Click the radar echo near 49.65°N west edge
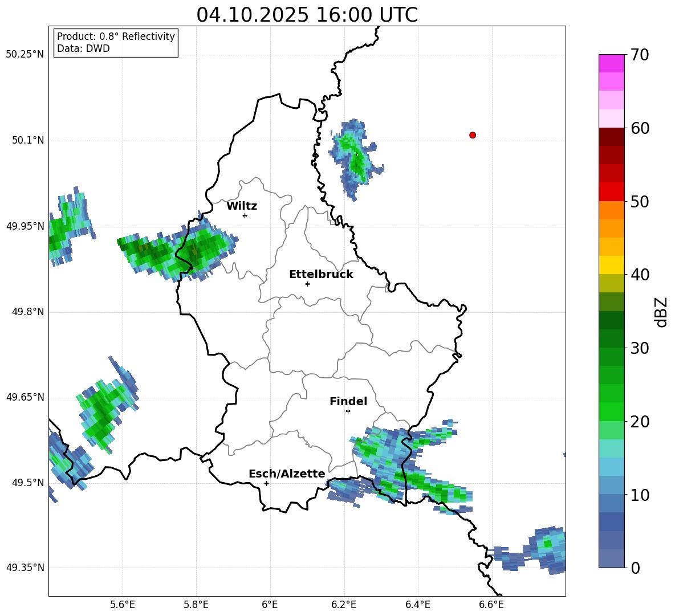Image resolution: width=675 pixels, height=616 pixels. (x=107, y=405)
